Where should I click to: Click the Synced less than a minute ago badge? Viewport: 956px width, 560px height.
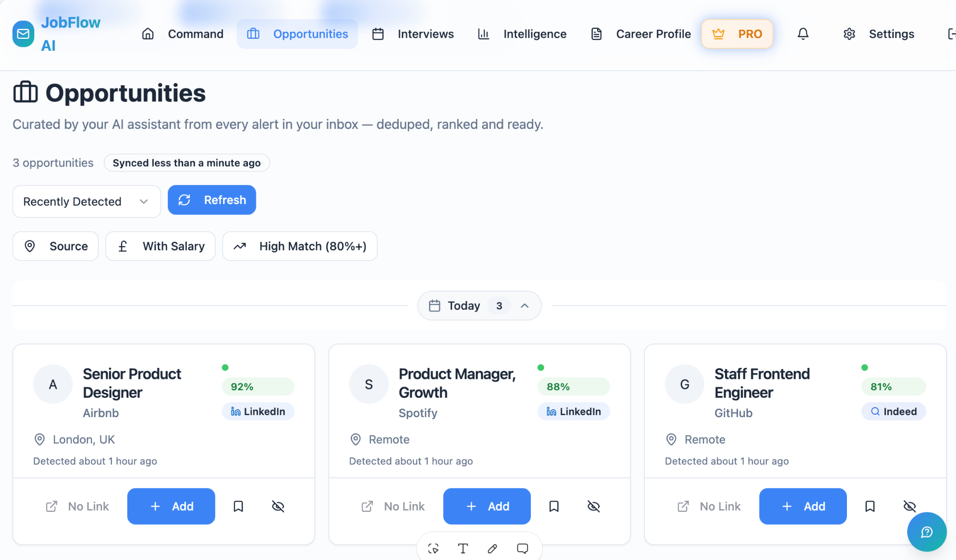[x=187, y=163]
